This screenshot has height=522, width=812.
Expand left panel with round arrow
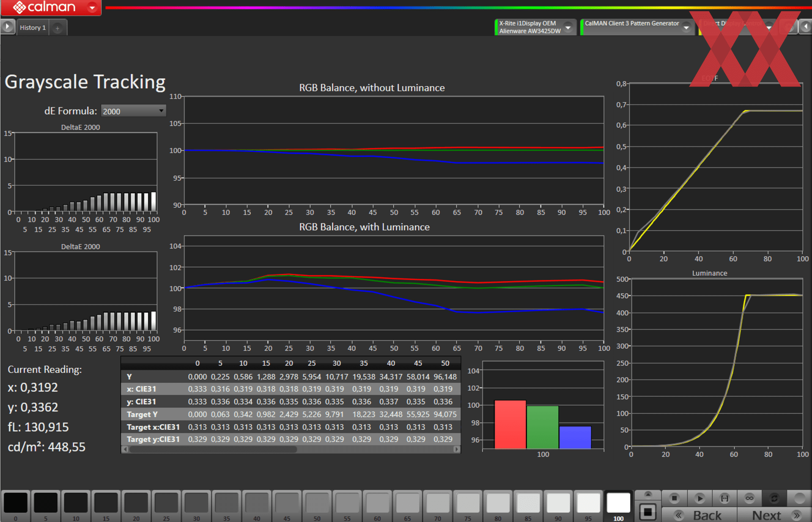click(x=7, y=27)
